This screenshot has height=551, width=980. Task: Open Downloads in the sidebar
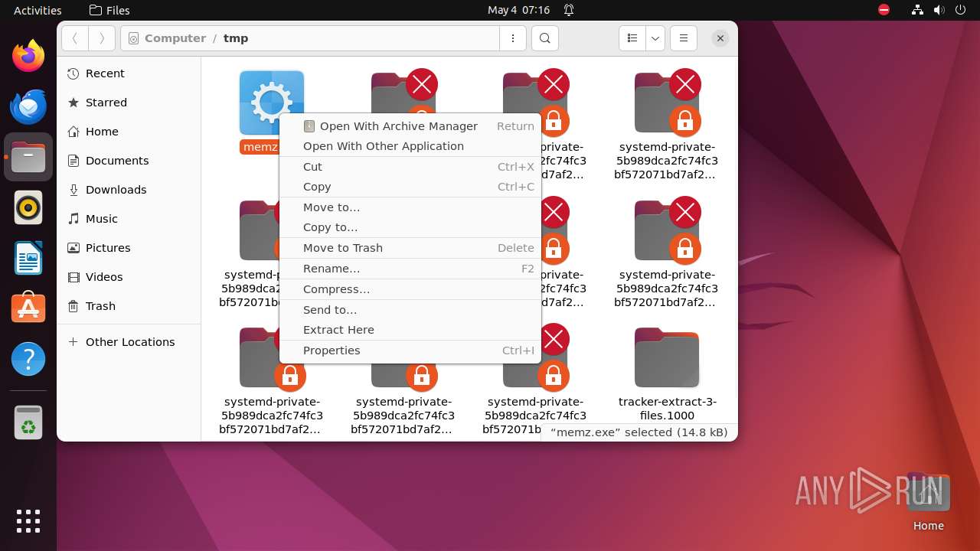coord(129,190)
